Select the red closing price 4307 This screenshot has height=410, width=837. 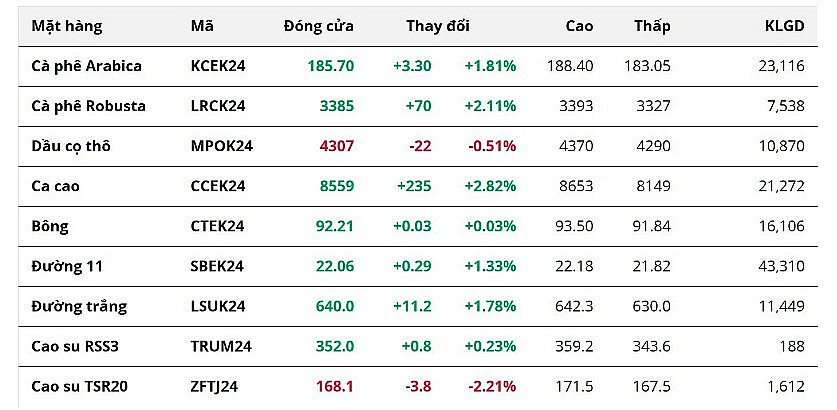tap(336, 146)
